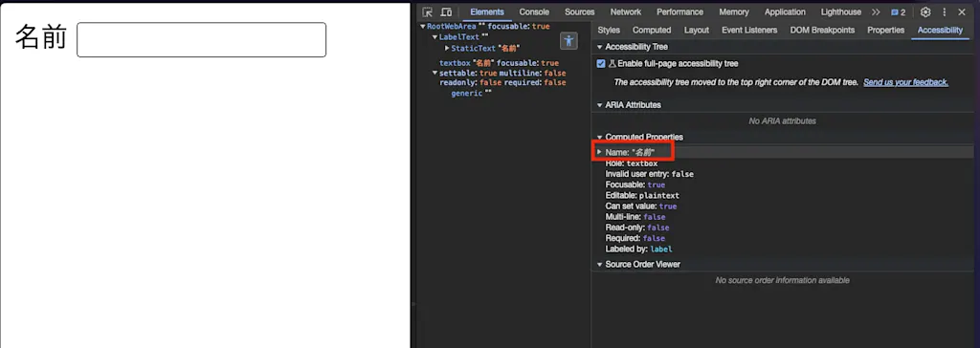Expand the StaticText tree node
Screen dimensions: 980x348
pyautogui.click(x=447, y=48)
